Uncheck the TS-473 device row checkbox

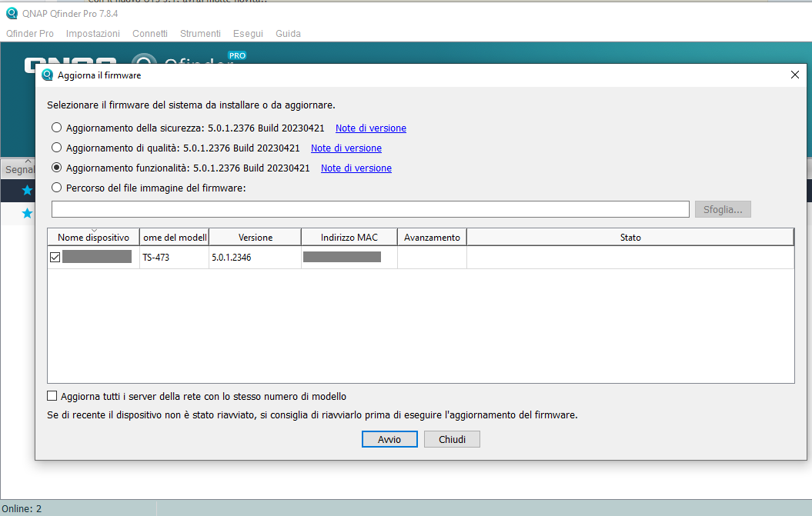click(55, 258)
